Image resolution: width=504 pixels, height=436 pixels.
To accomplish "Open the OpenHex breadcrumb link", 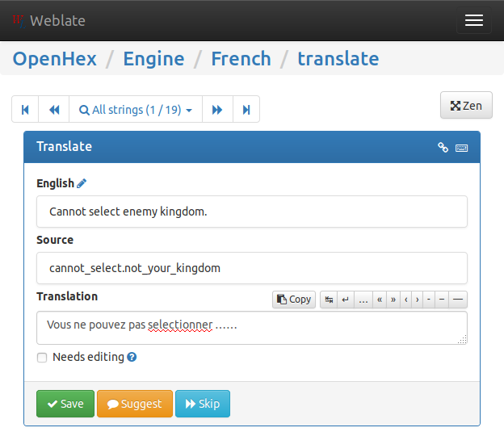I will (x=55, y=59).
